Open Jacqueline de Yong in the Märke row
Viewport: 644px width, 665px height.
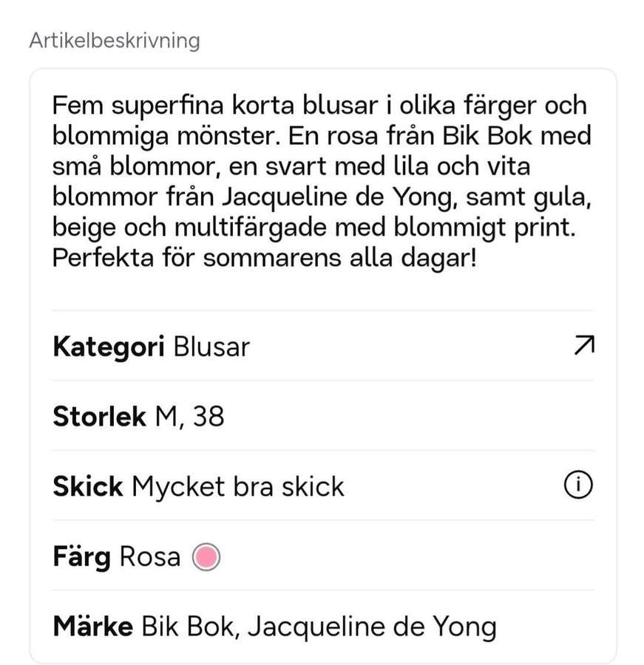point(371,627)
